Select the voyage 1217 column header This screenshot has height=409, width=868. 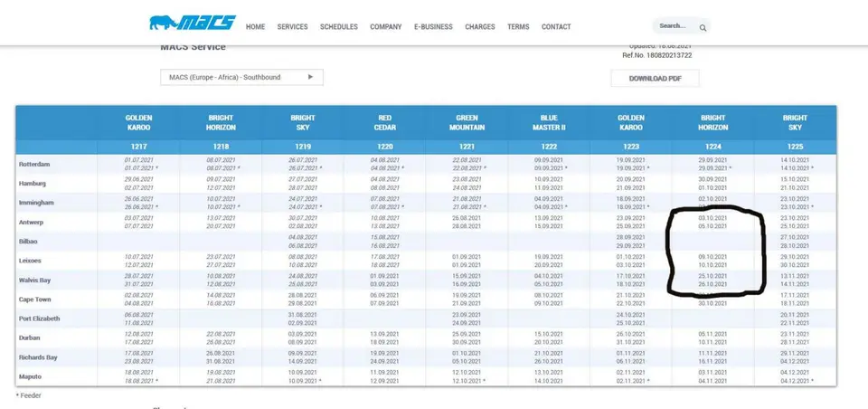click(x=138, y=147)
